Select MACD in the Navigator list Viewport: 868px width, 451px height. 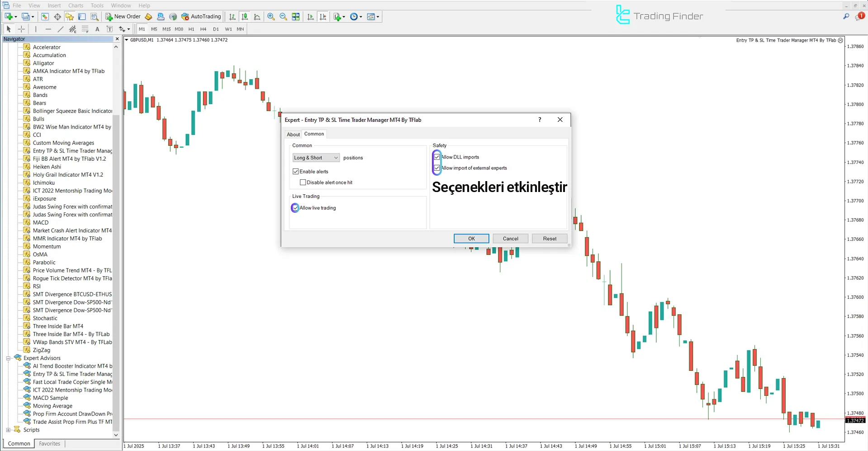click(40, 222)
